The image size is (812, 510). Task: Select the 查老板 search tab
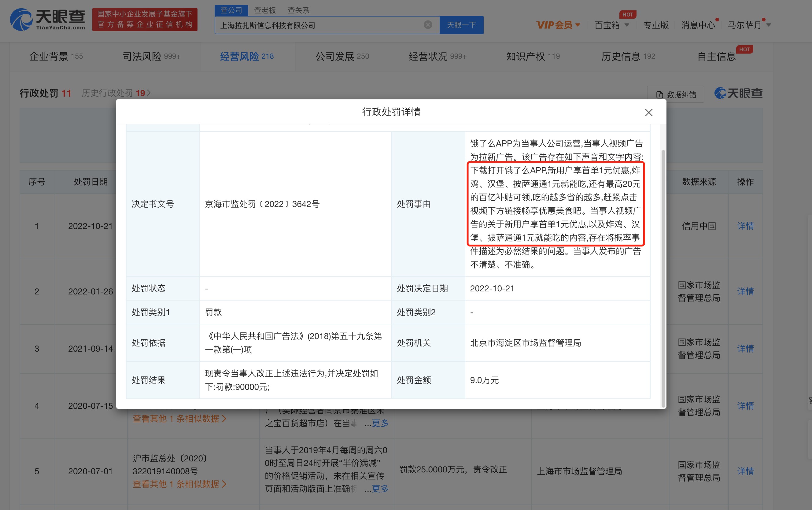coord(265,10)
